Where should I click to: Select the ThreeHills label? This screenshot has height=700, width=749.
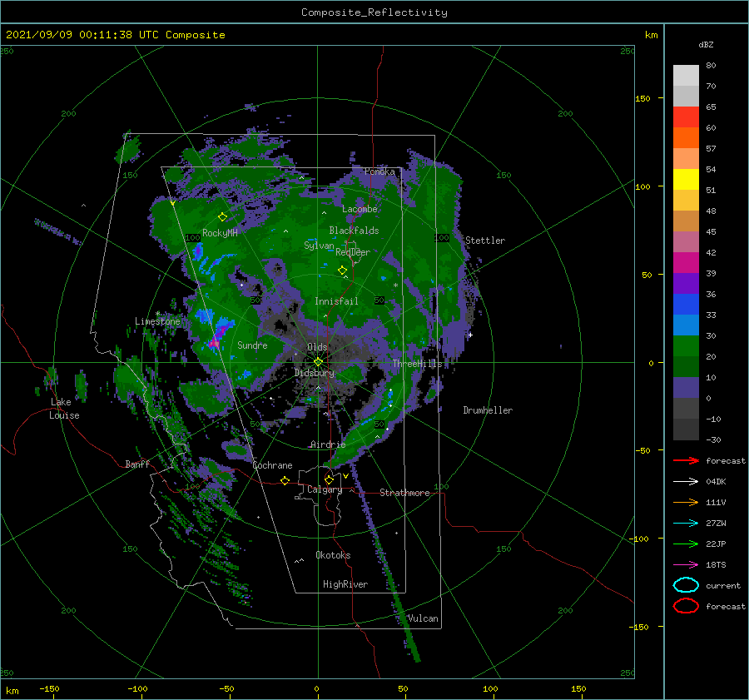coord(418,364)
